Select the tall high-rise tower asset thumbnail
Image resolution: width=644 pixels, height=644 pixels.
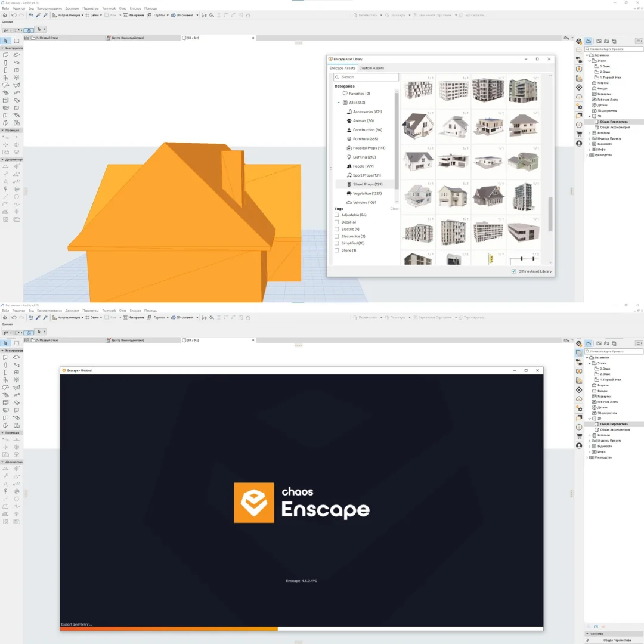(x=523, y=196)
